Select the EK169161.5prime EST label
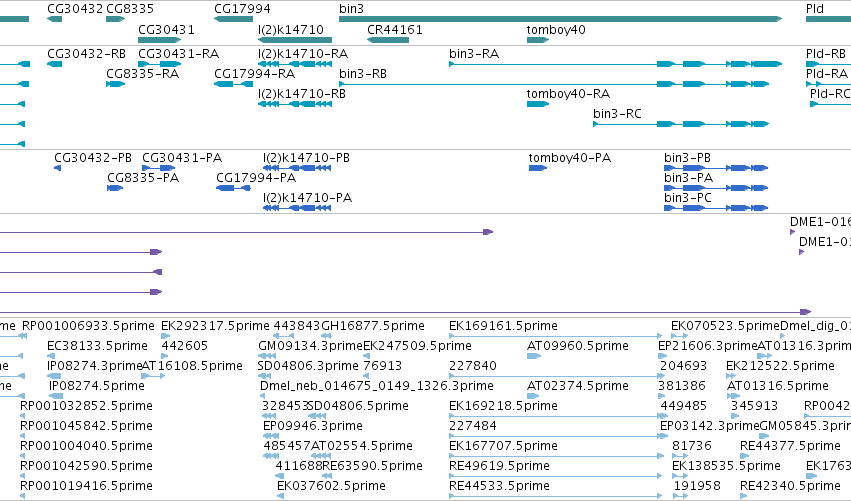Screen dimensions: 851x501 [x=503, y=326]
